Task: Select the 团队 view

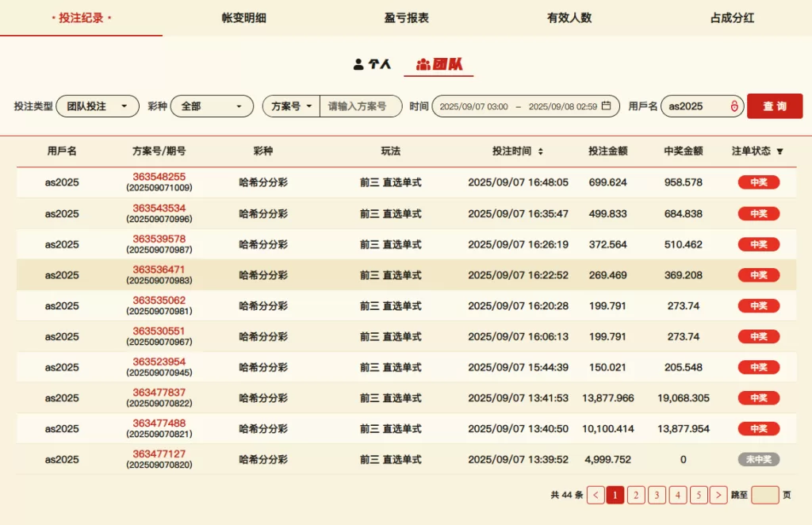Action: tap(439, 64)
